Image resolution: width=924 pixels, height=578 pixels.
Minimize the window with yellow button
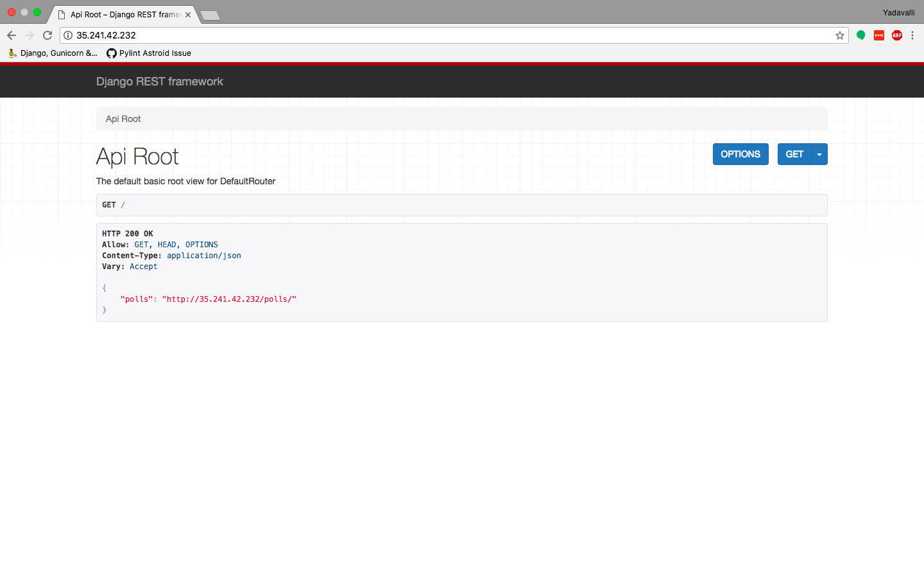click(x=24, y=12)
